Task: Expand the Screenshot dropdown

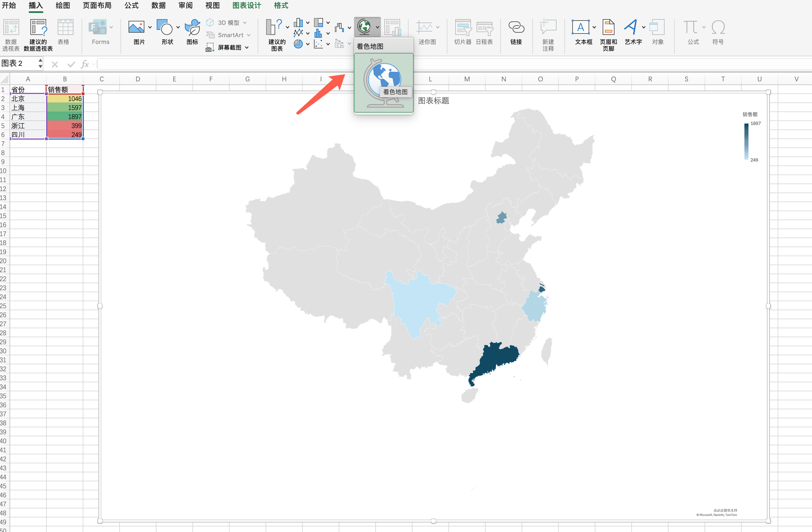Action: (247, 48)
